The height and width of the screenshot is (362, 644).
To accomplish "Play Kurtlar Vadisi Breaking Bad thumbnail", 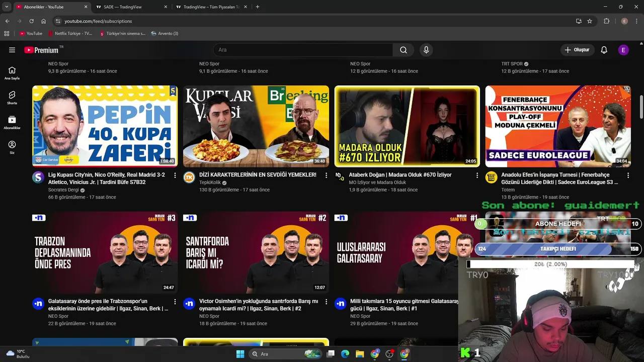I will pos(256,126).
